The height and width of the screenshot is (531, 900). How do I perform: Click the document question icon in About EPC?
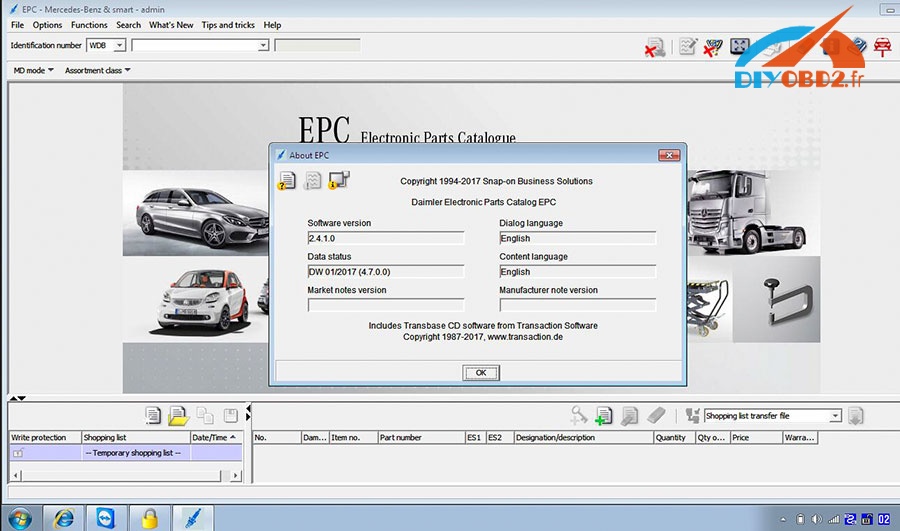(x=286, y=181)
